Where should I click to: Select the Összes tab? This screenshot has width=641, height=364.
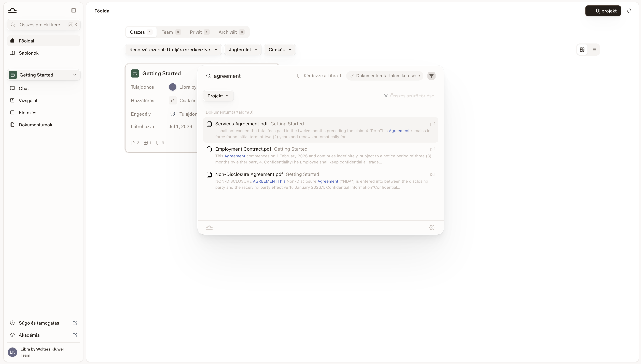point(141,32)
